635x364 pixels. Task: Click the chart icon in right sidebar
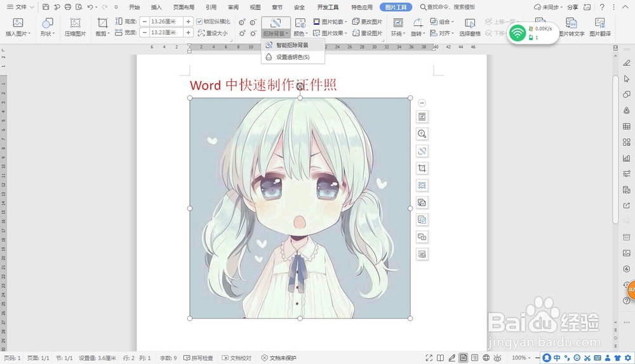[x=627, y=158]
